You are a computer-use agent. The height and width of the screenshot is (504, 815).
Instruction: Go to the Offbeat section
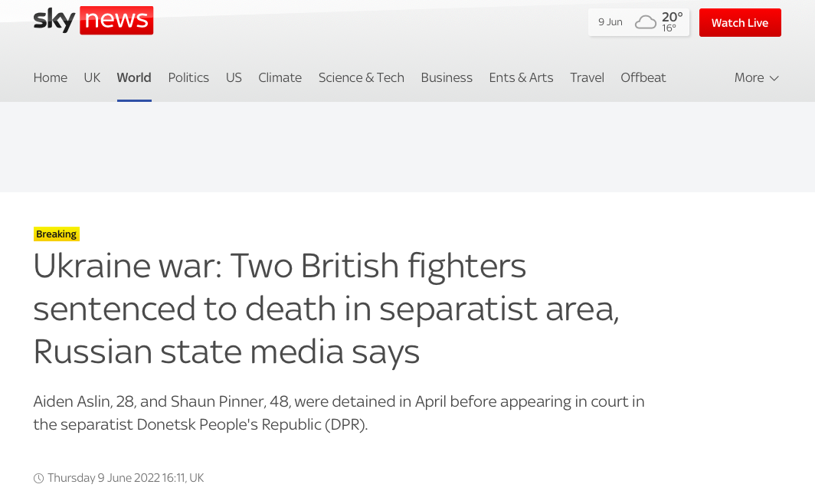643,78
